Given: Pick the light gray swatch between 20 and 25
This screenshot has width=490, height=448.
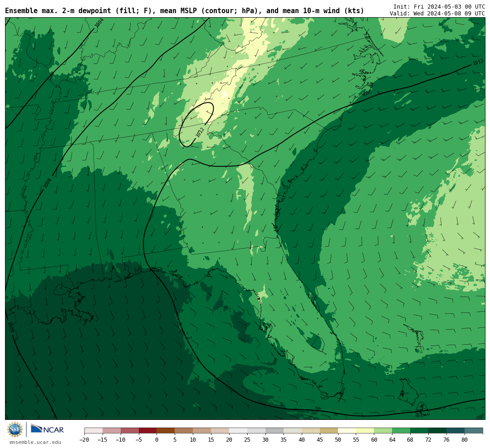Looking at the screenshot, I should click(239, 431).
